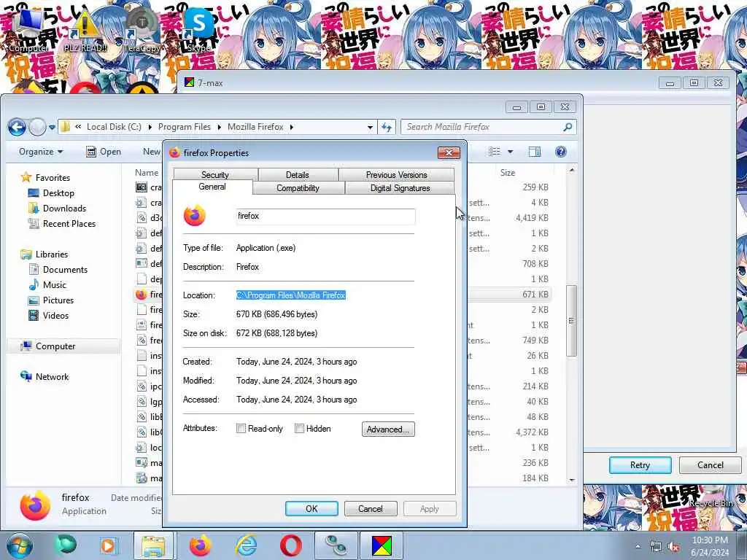This screenshot has height=560, width=747.
Task: Open the Videos library
Action: (49, 315)
